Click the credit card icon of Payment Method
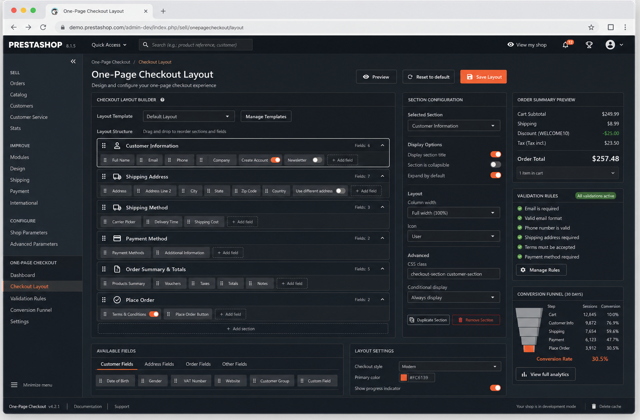This screenshot has height=420, width=640. (x=117, y=238)
